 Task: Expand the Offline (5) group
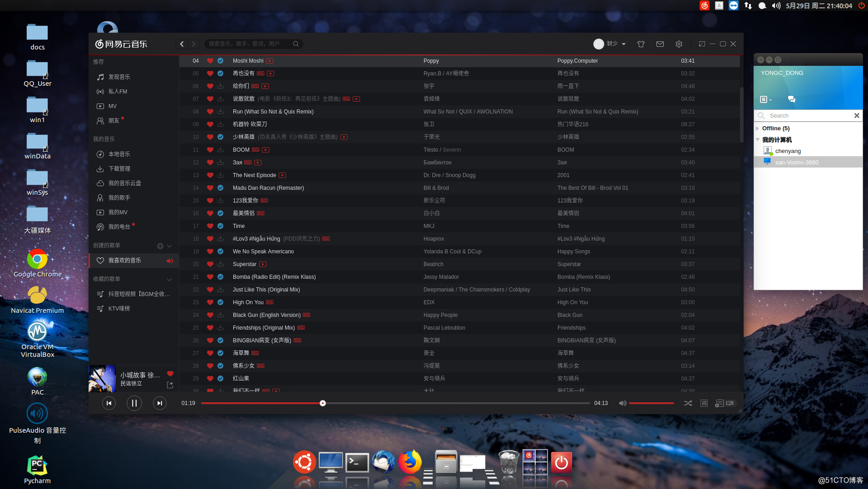pos(757,128)
